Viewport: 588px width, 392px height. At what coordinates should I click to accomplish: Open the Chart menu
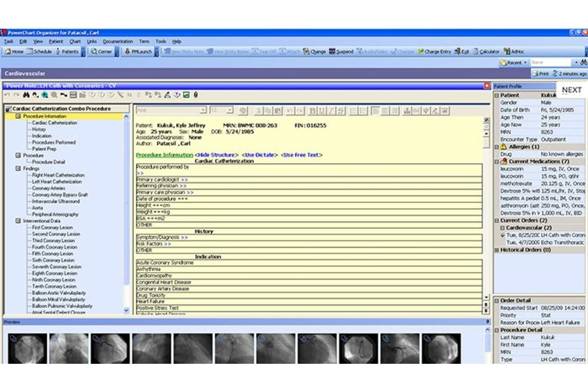75,41
